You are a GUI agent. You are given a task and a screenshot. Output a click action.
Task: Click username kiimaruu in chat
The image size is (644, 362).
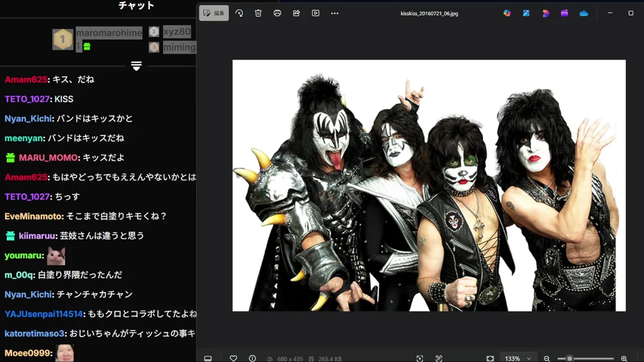37,236
